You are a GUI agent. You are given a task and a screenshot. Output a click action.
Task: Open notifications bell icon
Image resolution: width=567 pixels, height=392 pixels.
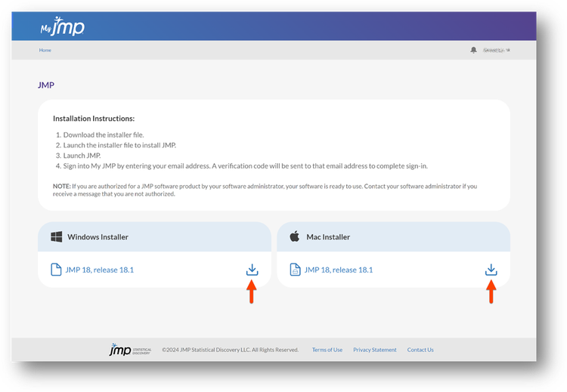point(473,50)
